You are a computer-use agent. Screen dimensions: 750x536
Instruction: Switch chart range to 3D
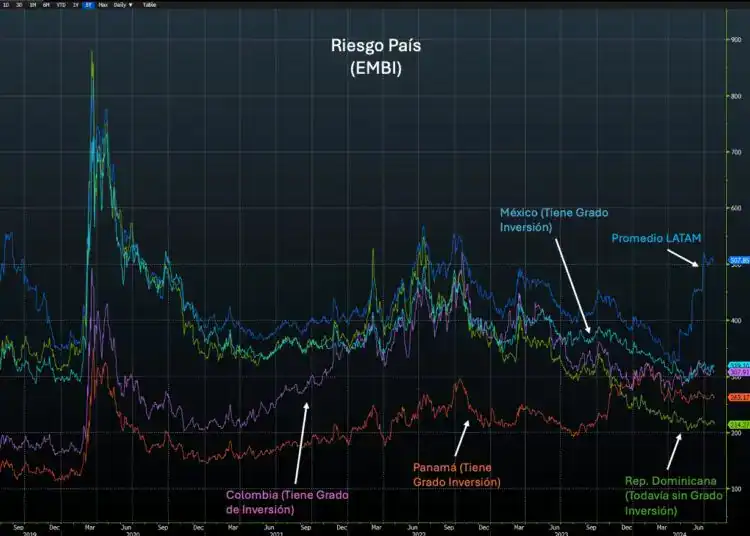pyautogui.click(x=19, y=5)
